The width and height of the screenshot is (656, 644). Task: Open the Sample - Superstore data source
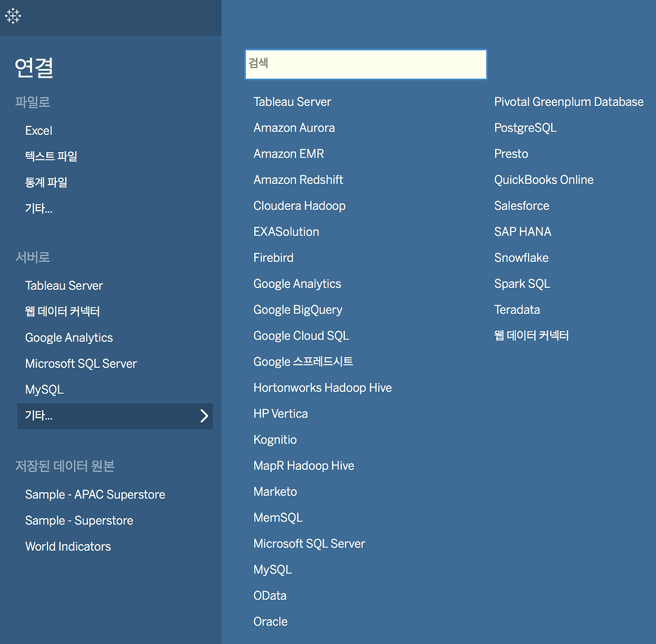[79, 521]
